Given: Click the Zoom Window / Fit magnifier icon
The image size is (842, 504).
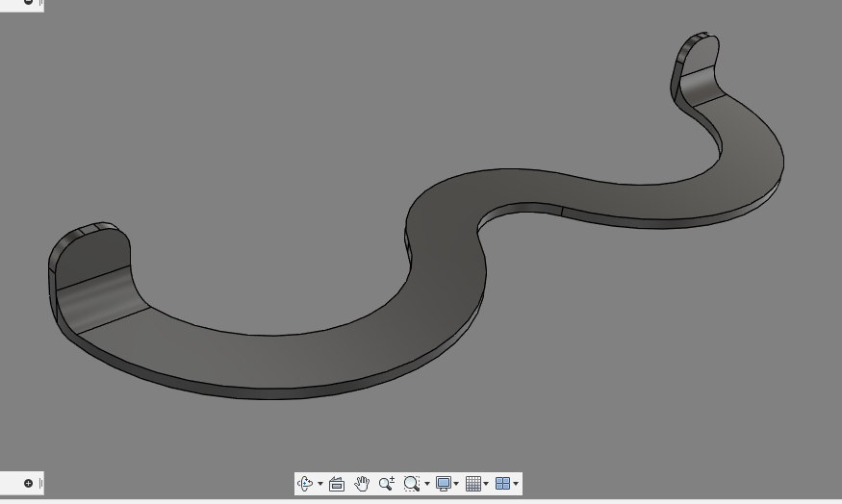Looking at the screenshot, I should tap(411, 484).
